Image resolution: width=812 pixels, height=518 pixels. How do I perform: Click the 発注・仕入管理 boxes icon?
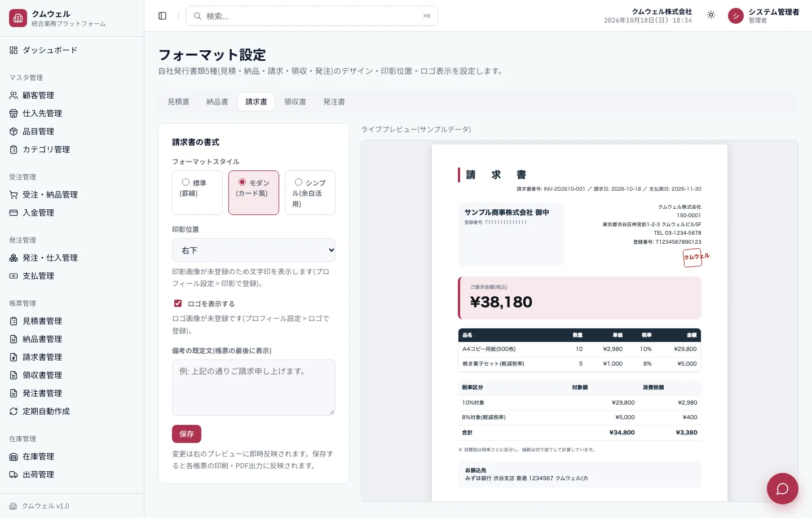[x=14, y=258]
